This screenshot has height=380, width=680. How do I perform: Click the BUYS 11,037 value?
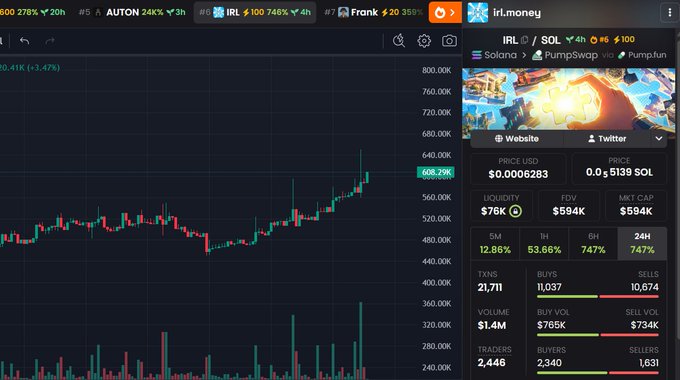(549, 287)
